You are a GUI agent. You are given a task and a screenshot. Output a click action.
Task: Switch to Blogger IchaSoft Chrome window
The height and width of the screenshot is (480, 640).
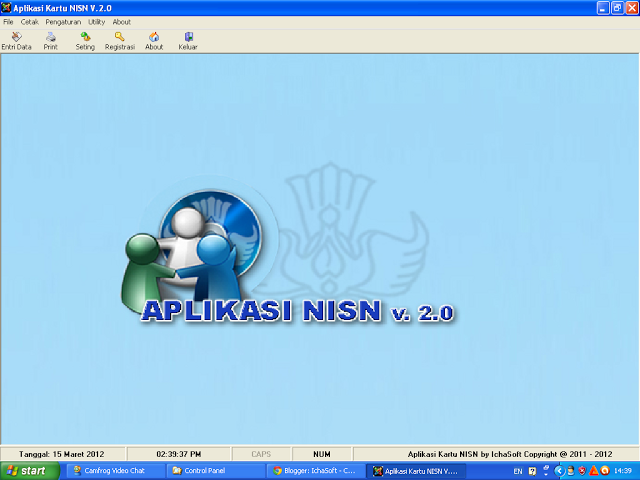tap(316, 471)
